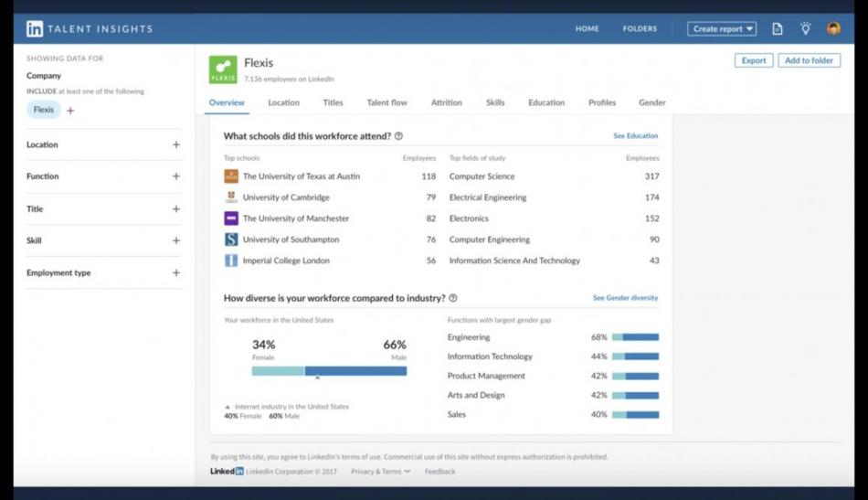
Task: Click the University of Manchester logo icon
Action: (231, 218)
